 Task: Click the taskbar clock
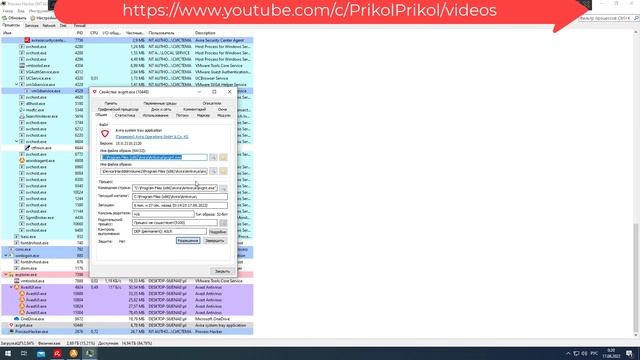611,353
